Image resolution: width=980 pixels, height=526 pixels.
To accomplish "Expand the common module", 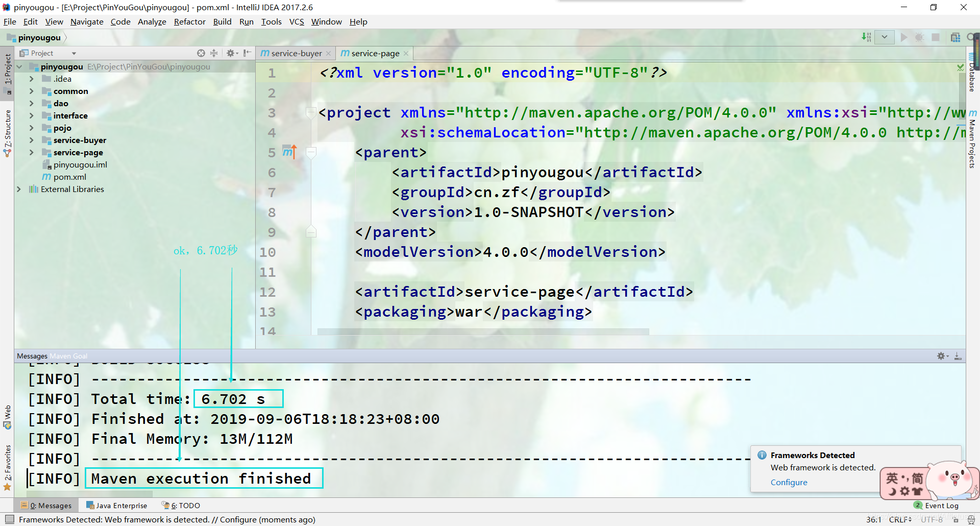I will coord(31,91).
